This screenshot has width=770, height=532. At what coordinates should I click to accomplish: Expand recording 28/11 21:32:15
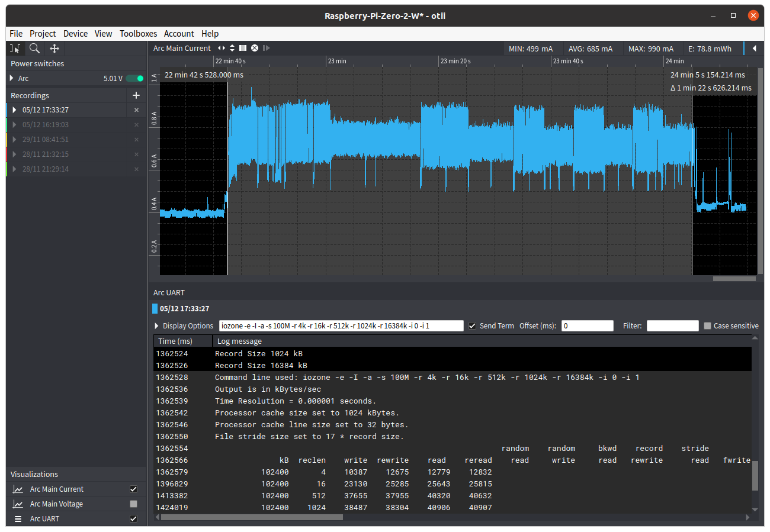pyautogui.click(x=15, y=154)
